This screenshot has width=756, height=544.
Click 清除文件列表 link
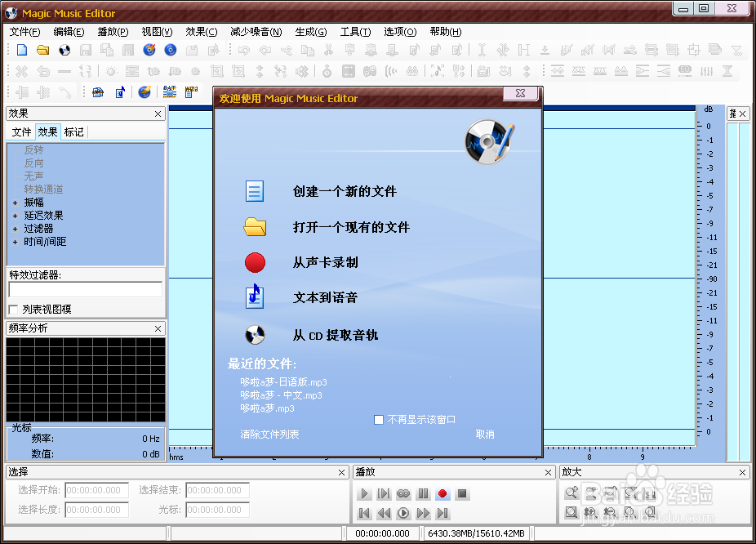[269, 434]
